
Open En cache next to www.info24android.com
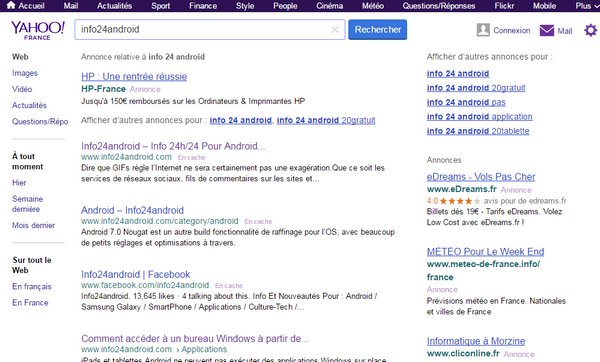point(191,157)
